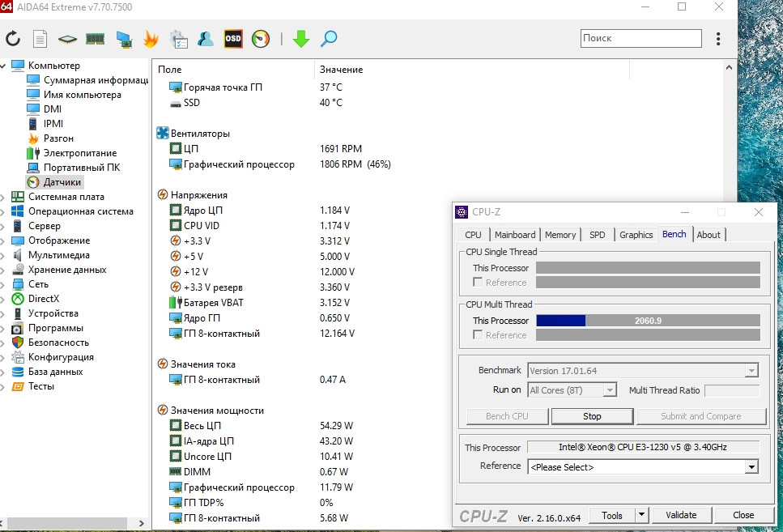Open the three-dot menu in AIDA64

[718, 39]
